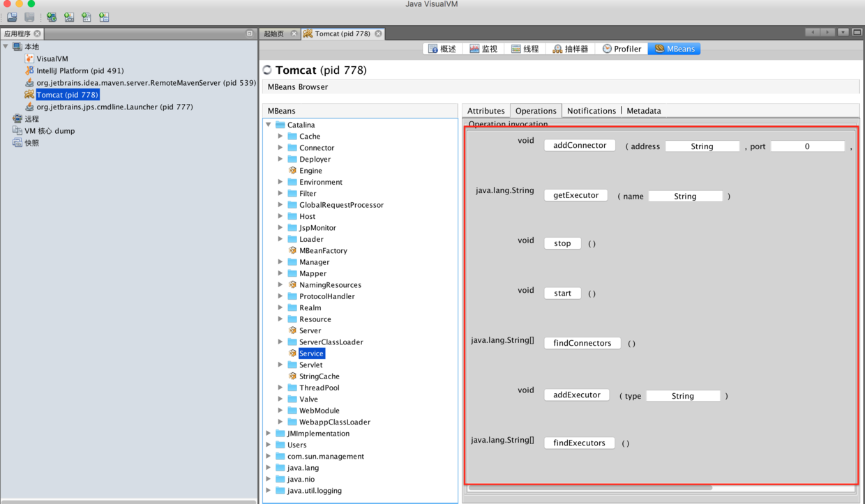865x504 pixels.
Task: Close the Tomcat (pid 778) tab
Action: [x=378, y=33]
